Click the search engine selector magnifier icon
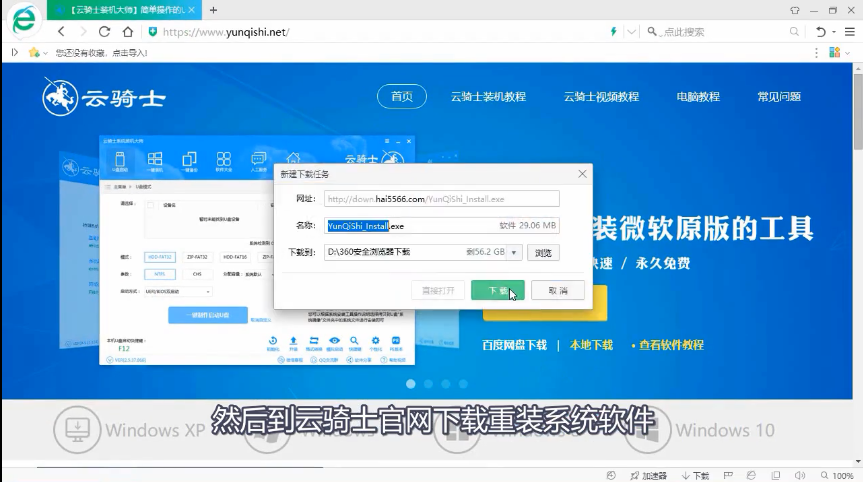The height and width of the screenshot is (482, 863). click(652, 31)
